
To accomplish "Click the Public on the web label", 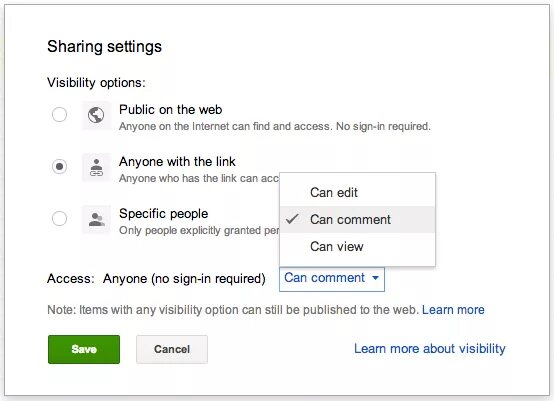I will [x=171, y=110].
